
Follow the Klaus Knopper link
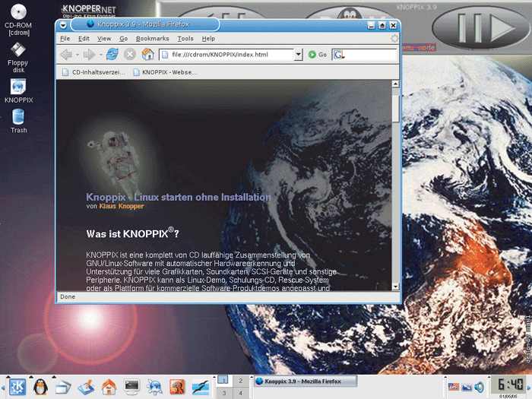click(x=122, y=206)
